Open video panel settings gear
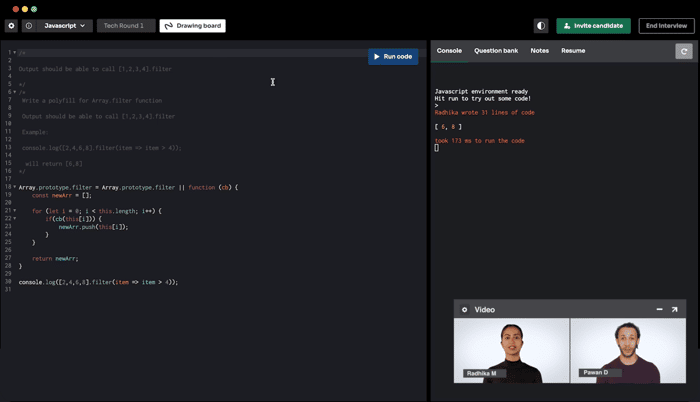The width and height of the screenshot is (700, 402). pyautogui.click(x=464, y=310)
